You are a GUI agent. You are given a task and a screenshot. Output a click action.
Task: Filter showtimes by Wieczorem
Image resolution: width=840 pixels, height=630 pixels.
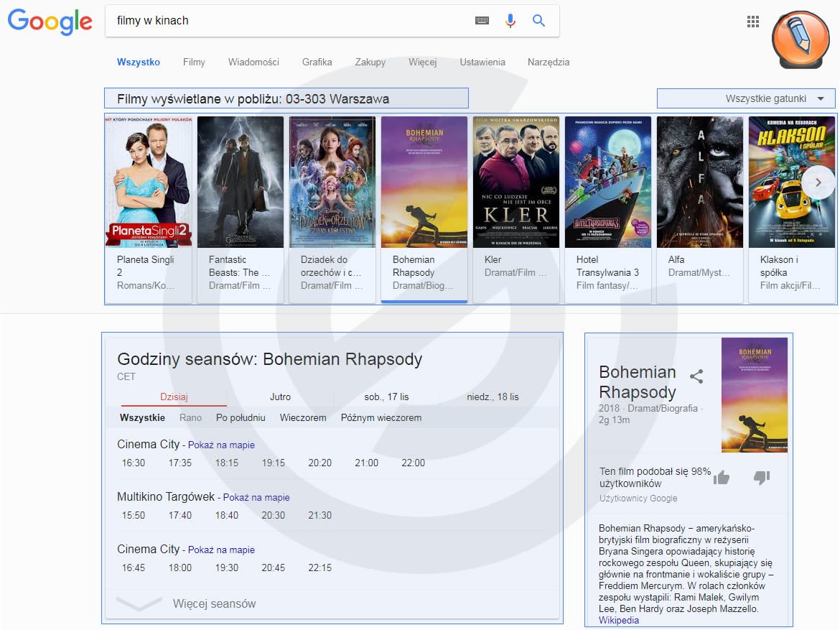[303, 417]
